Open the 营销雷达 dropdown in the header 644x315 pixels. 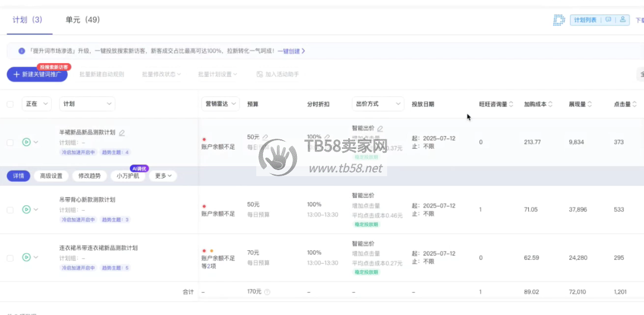(220, 104)
